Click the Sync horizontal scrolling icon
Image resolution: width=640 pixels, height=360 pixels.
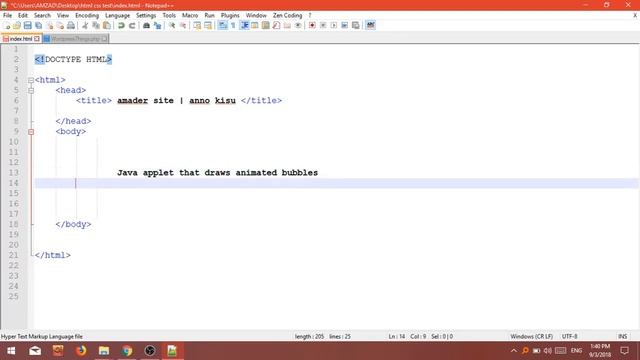click(208, 25)
